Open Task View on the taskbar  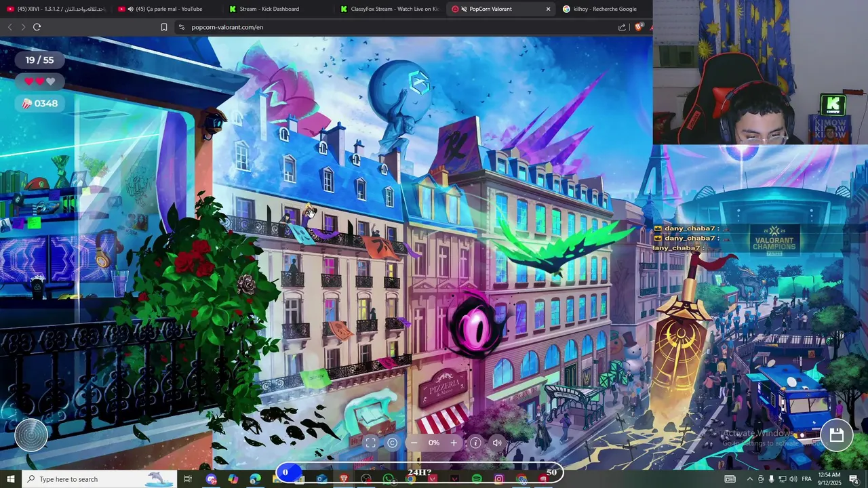188,479
